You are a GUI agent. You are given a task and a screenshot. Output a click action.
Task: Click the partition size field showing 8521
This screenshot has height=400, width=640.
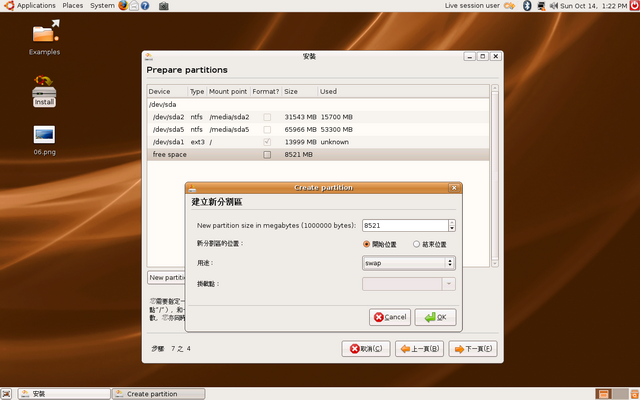click(x=405, y=225)
